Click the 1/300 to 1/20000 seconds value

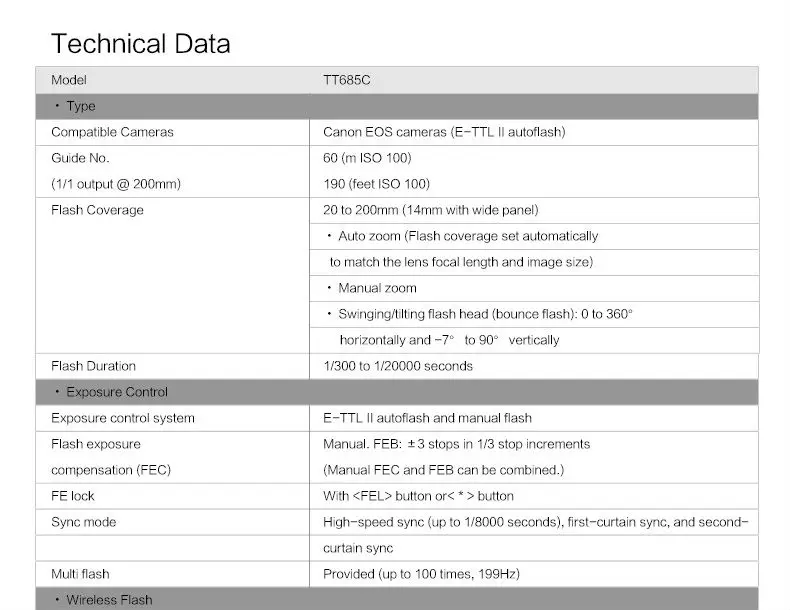click(398, 366)
